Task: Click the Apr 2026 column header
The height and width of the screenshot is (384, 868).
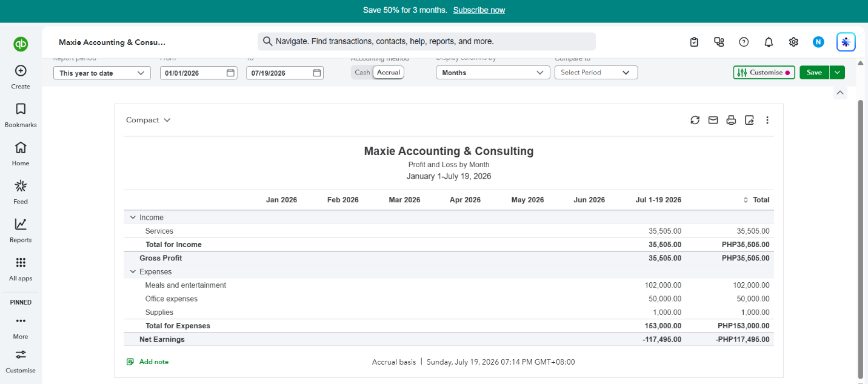Action: click(465, 200)
